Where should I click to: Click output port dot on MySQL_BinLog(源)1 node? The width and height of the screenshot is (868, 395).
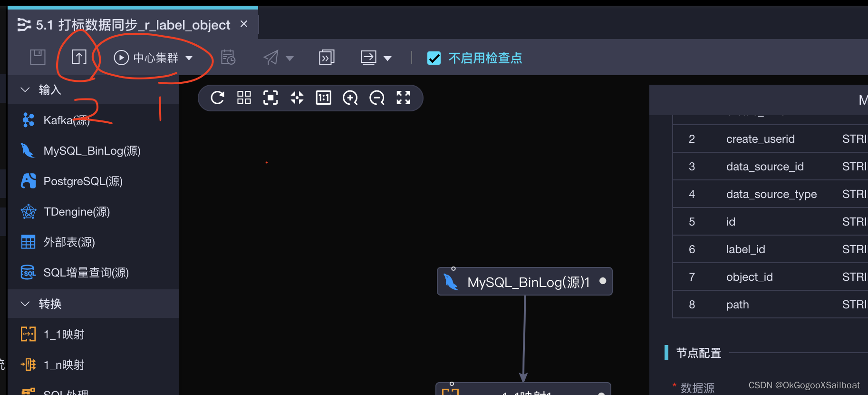tap(603, 281)
